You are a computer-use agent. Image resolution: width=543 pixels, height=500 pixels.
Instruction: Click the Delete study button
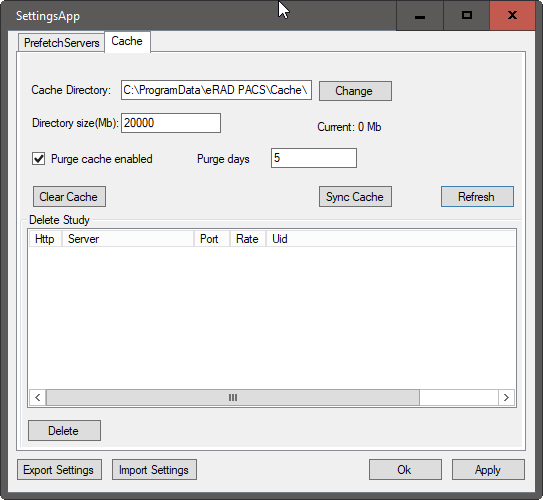tap(64, 431)
